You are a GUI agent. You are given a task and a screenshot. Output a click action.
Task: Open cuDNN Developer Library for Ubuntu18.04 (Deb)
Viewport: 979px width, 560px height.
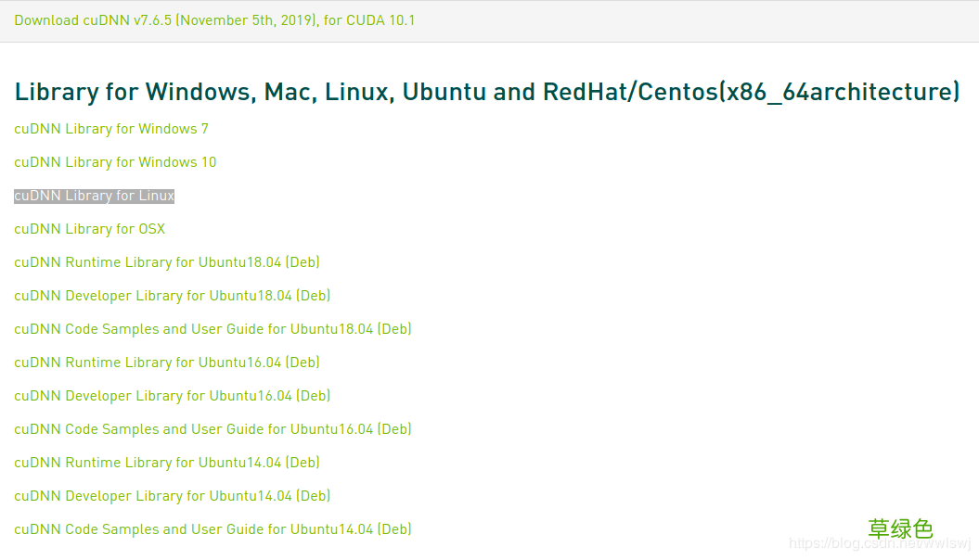[172, 295]
